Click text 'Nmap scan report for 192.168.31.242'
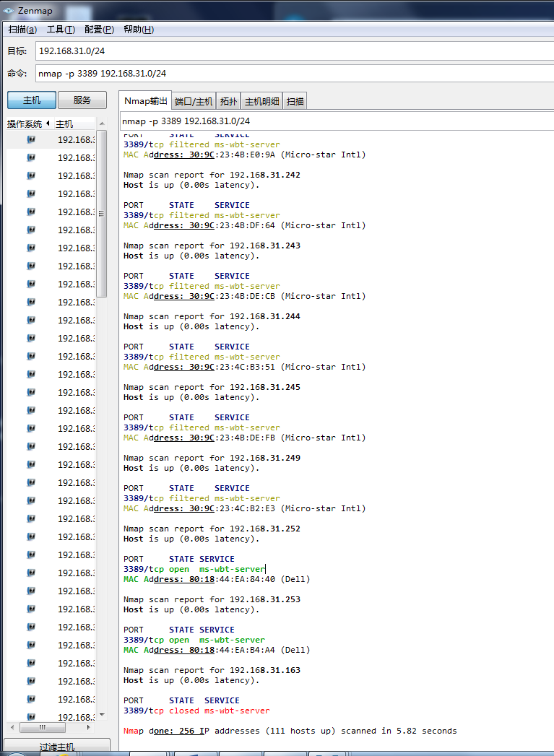 tap(212, 175)
